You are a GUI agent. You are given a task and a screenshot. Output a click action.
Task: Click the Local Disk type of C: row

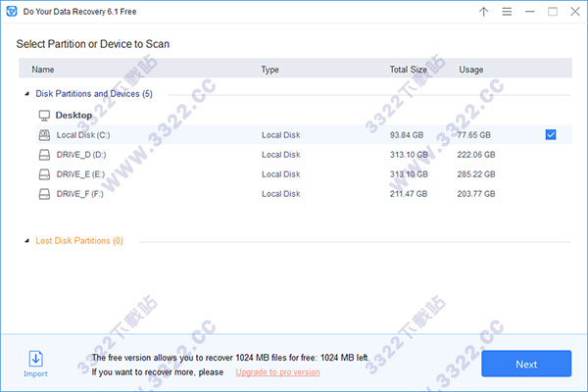pos(281,135)
